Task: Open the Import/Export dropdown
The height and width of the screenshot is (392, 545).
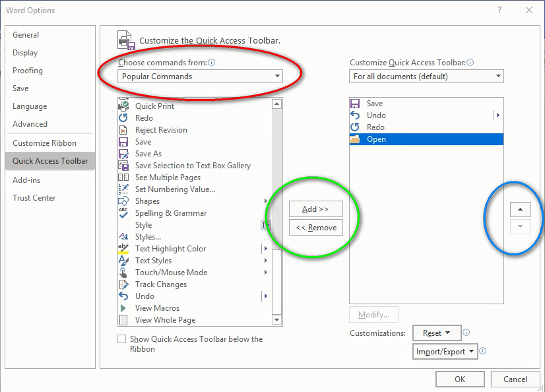Action: pyautogui.click(x=445, y=352)
